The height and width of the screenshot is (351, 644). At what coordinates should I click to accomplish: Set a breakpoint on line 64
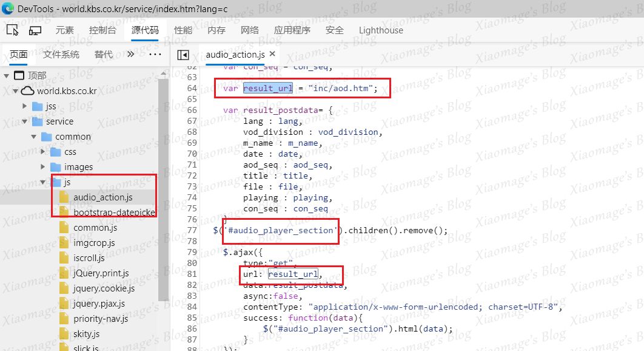click(x=192, y=88)
